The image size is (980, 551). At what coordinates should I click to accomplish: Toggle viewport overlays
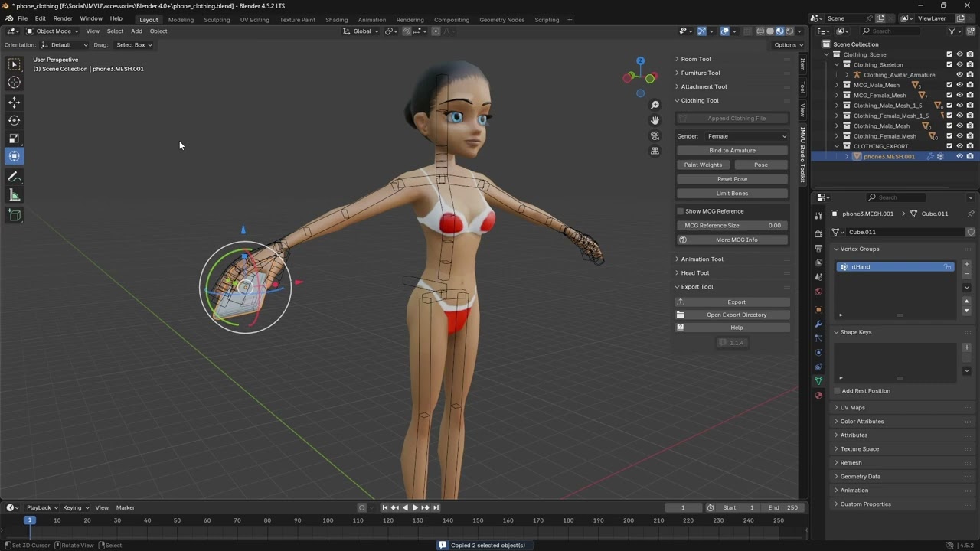pos(725,31)
